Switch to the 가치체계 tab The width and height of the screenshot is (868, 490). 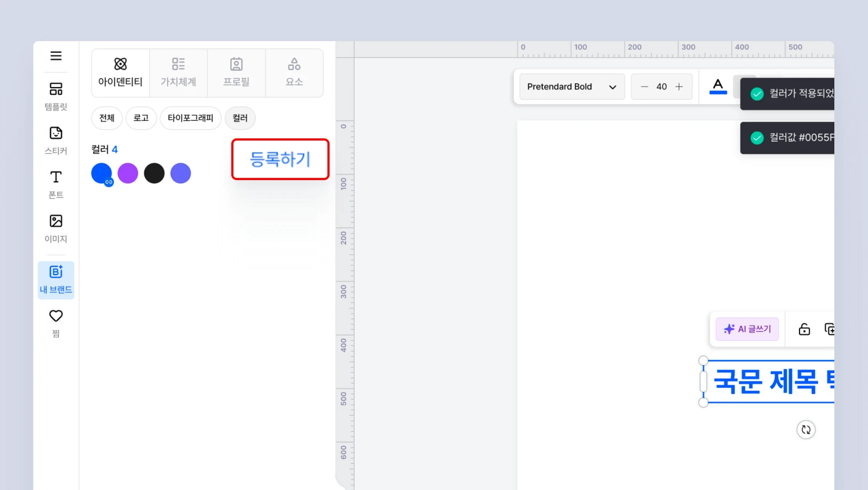[178, 73]
